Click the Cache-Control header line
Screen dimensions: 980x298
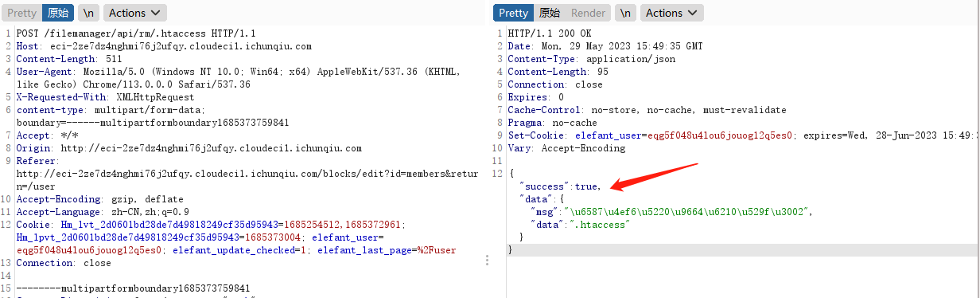point(647,110)
